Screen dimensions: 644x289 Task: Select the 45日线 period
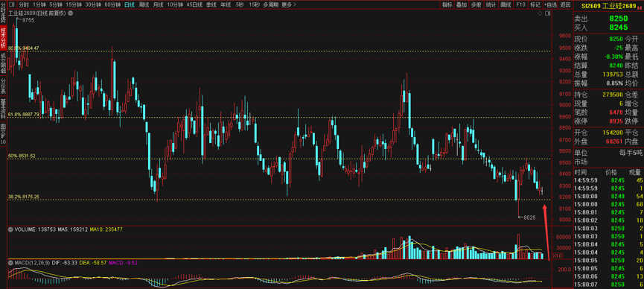point(194,4)
